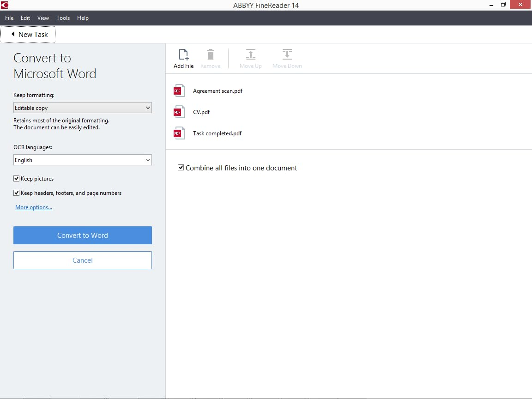Screen dimensions: 532x399
Task: Disable Combine all files into one document
Action: click(181, 168)
